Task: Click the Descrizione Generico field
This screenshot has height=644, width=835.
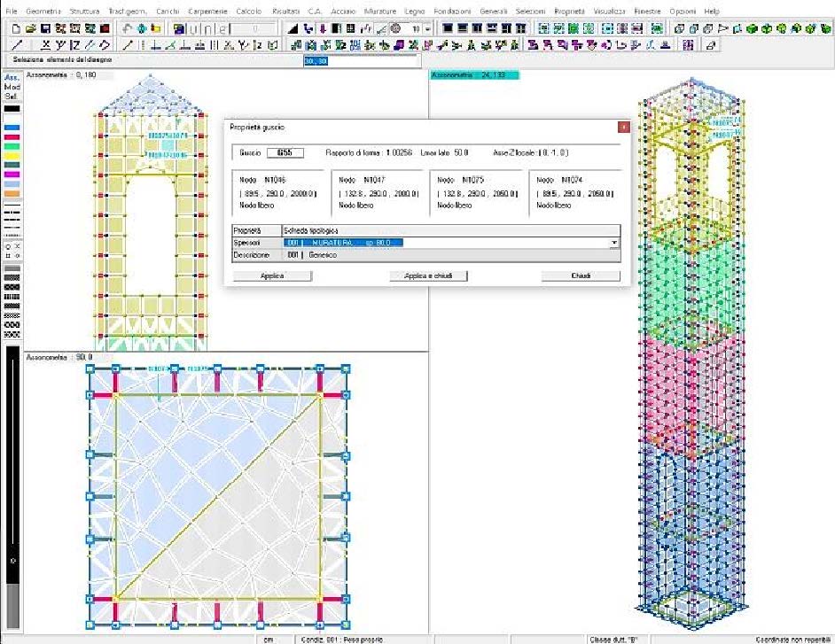Action: (x=449, y=254)
